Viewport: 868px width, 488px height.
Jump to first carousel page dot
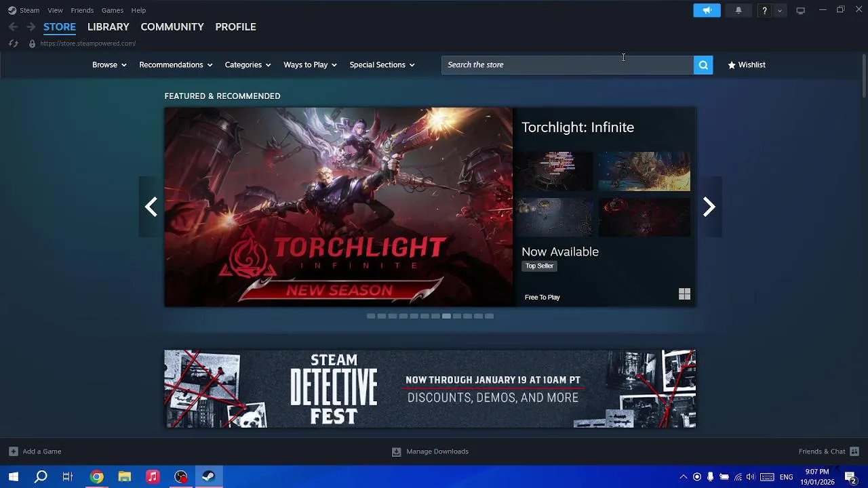371,316
